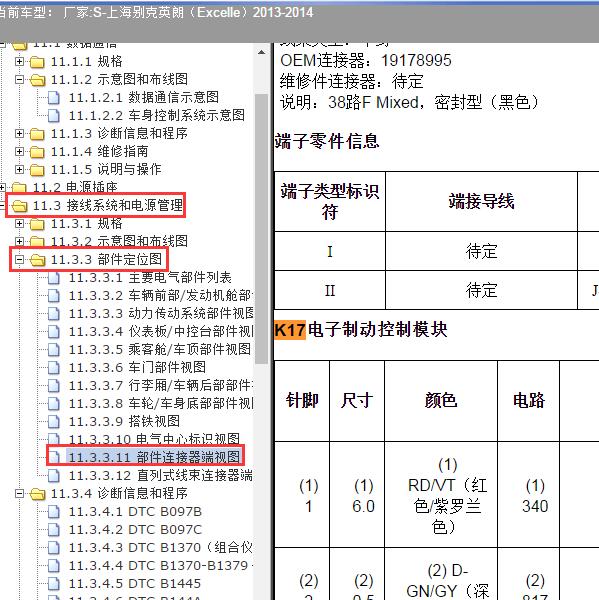
Task: Click the 11.1.1 规格 folder icon
Action: [x=37, y=62]
